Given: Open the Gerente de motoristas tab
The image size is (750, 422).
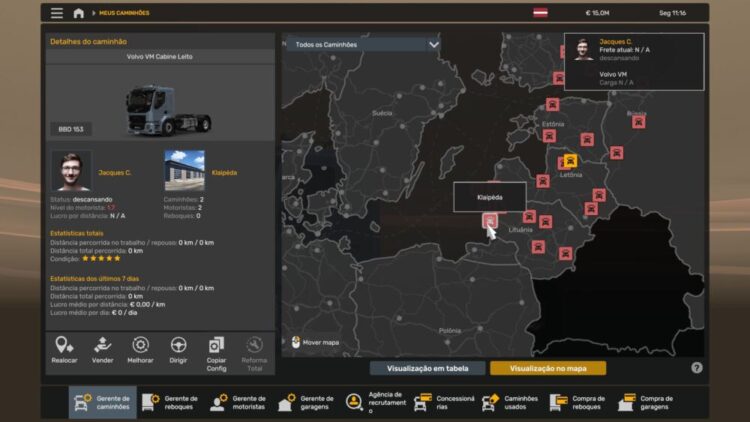Looking at the screenshot, I should [238, 402].
